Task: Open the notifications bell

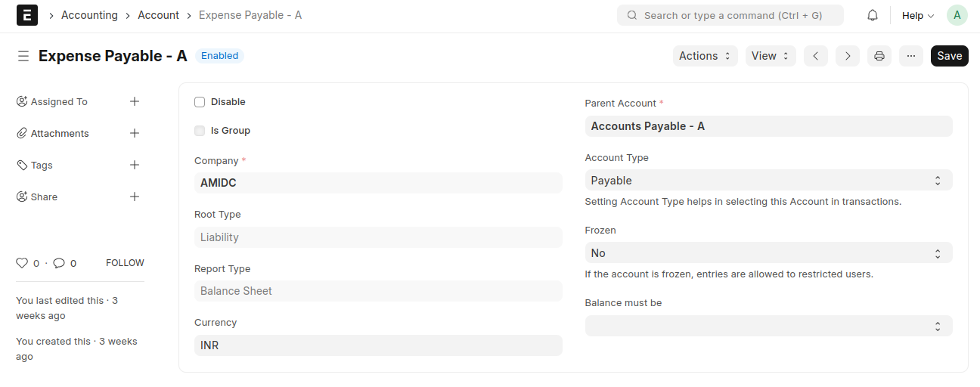Action: [x=873, y=15]
